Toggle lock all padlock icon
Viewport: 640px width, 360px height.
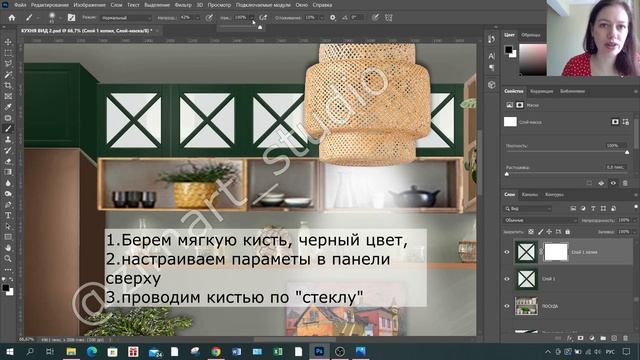[x=568, y=232]
